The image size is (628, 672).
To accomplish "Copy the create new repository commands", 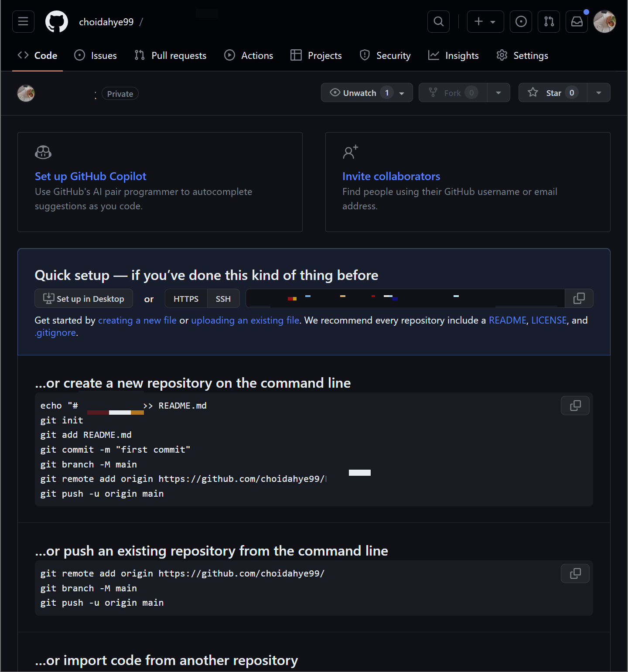I will (575, 406).
